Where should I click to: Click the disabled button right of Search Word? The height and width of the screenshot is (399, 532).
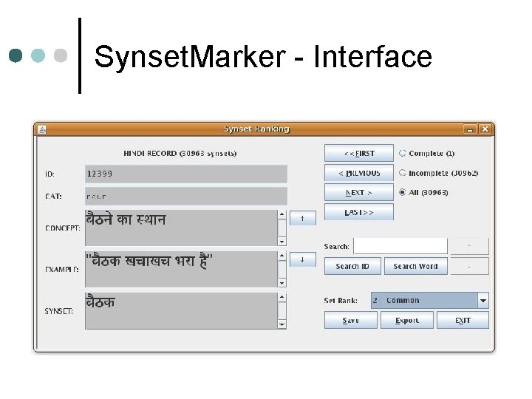(470, 266)
